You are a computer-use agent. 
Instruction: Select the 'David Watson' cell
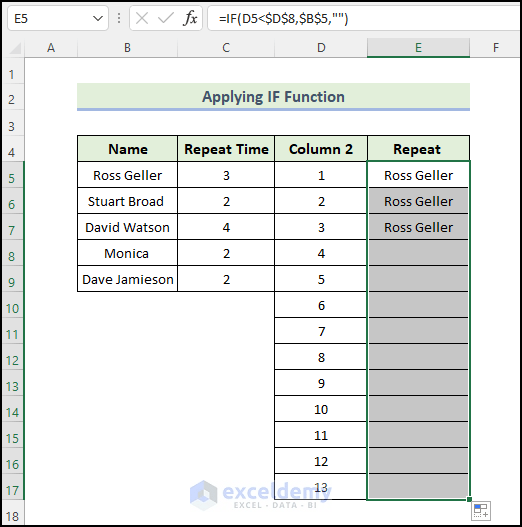click(127, 227)
